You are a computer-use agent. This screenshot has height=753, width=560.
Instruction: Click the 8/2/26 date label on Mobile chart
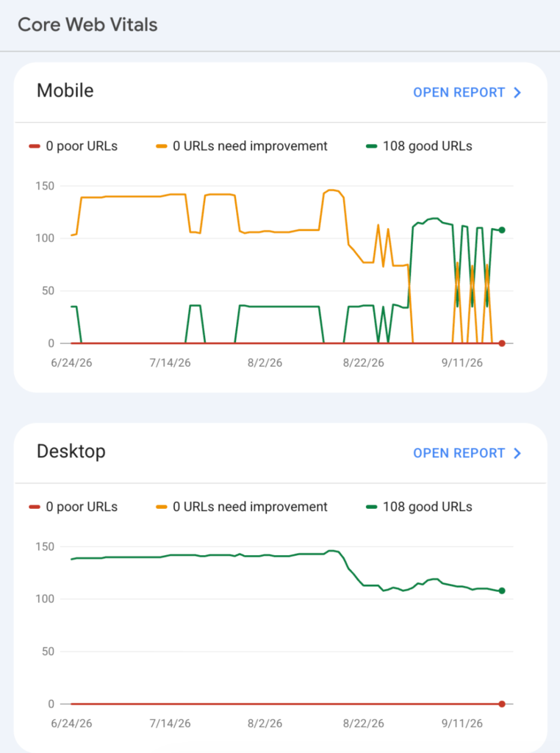click(x=265, y=363)
